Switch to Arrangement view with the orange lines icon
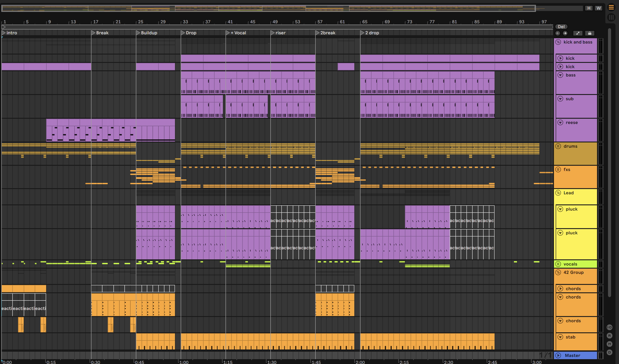 [611, 8]
